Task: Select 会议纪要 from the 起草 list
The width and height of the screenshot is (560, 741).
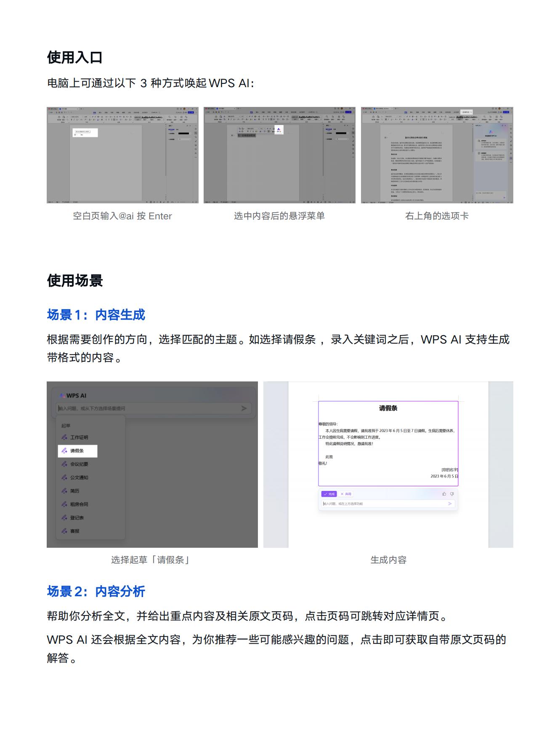Action: (79, 464)
